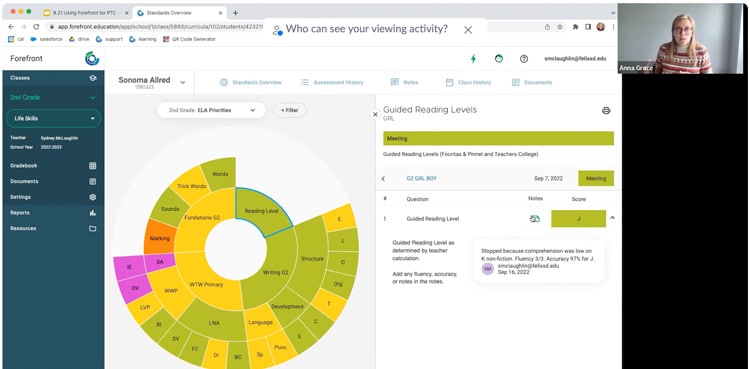The height and width of the screenshot is (369, 750).
Task: Go to the previous assessment with the left chevron
Action: (383, 179)
